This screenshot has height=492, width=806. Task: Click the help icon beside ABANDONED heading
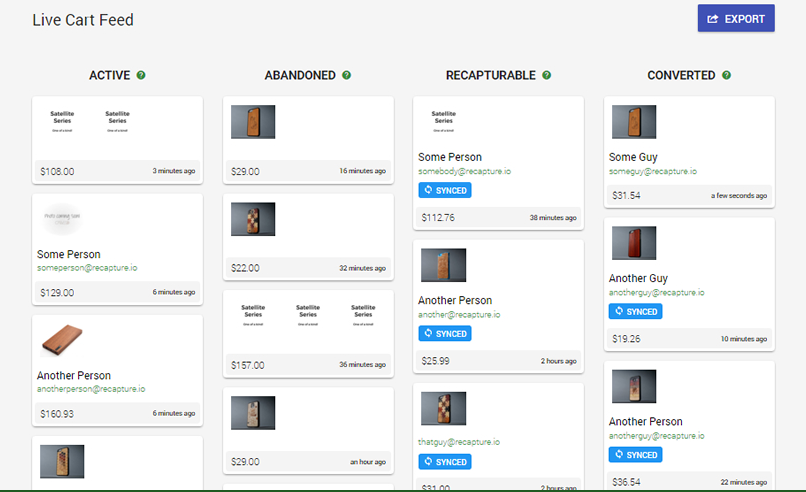tap(346, 75)
